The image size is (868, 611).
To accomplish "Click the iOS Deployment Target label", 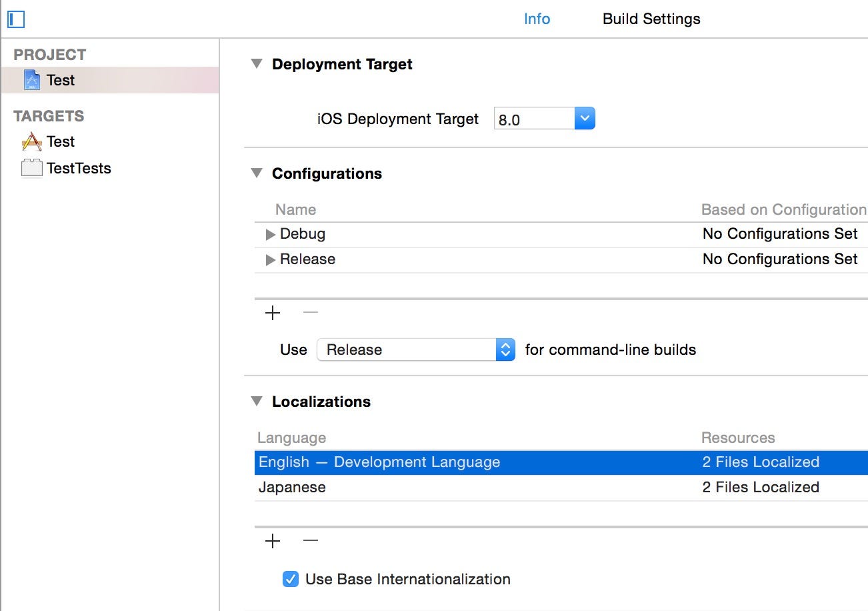I will 398,119.
